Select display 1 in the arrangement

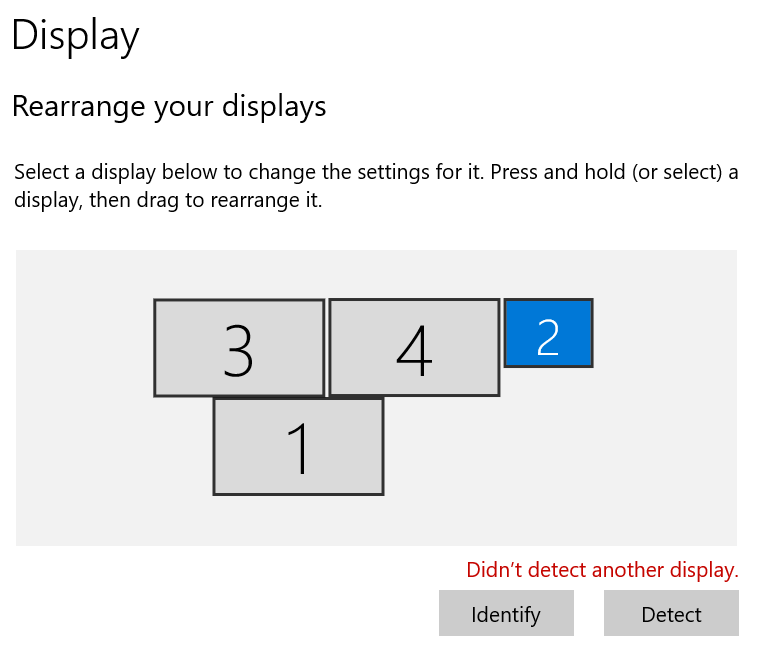298,446
